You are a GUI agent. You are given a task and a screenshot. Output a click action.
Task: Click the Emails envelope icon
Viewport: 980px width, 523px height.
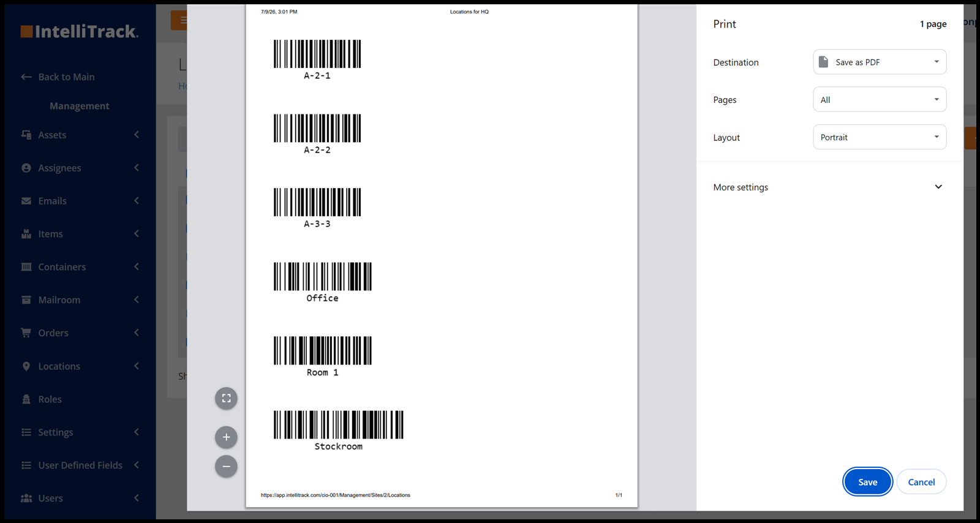26,201
